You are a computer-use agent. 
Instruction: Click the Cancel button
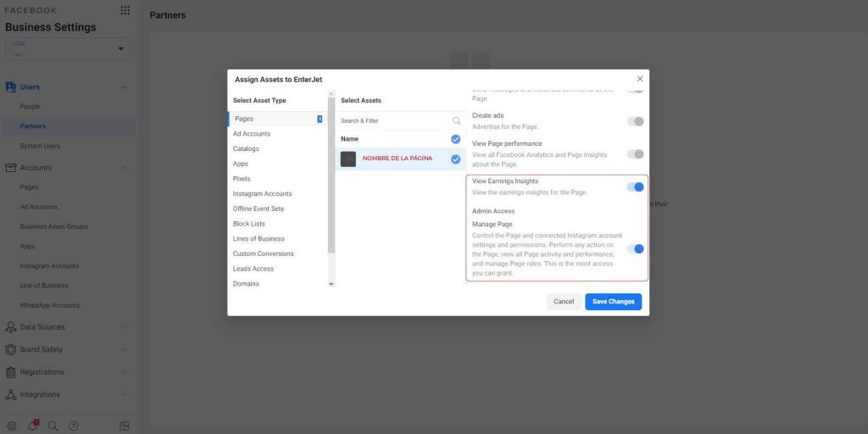pyautogui.click(x=564, y=302)
